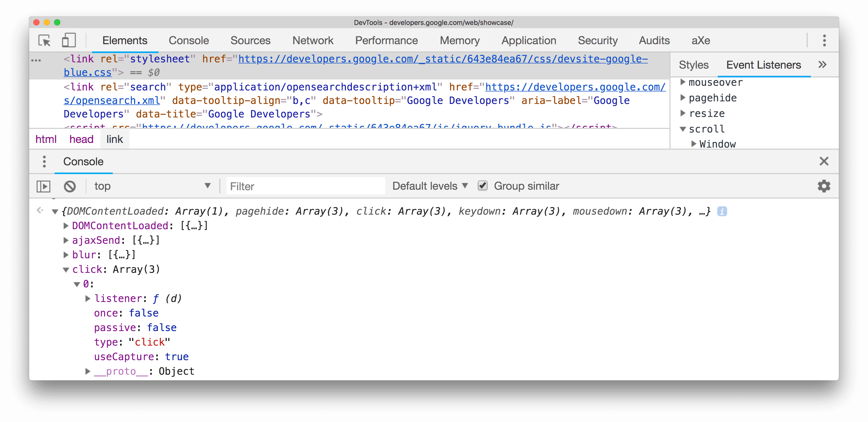Click the inspect element cursor icon

44,40
